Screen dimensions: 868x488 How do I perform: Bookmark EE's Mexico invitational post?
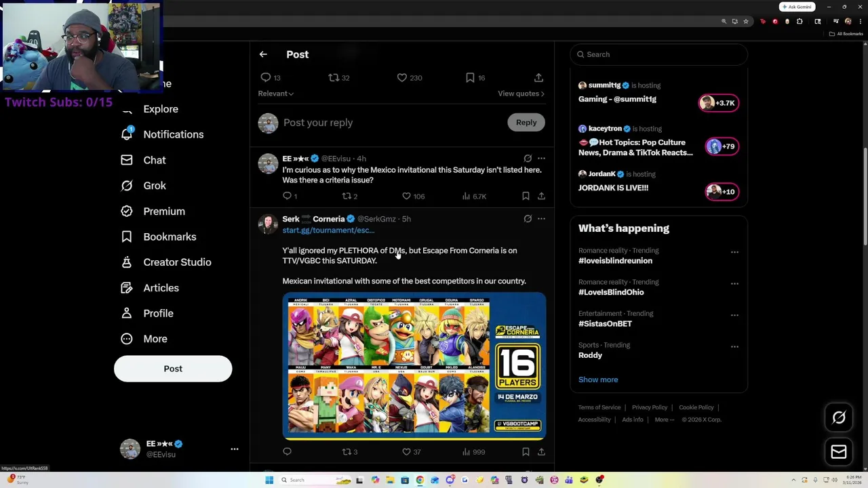point(526,196)
